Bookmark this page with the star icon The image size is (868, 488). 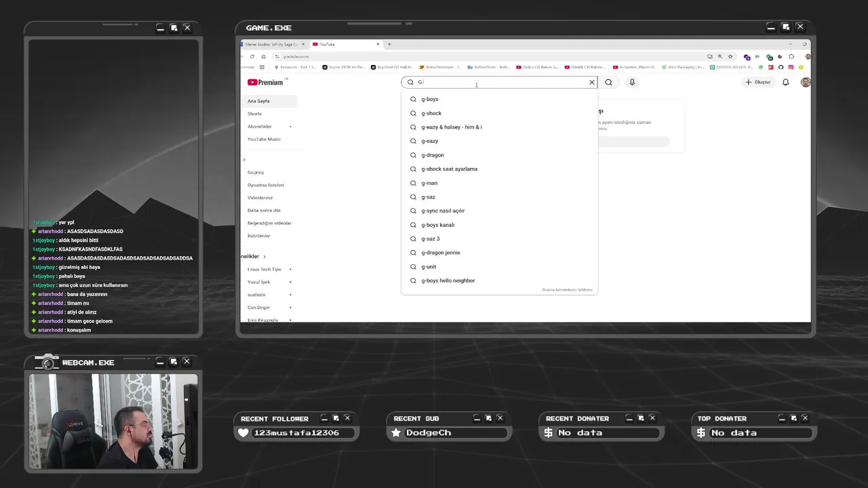(x=730, y=56)
